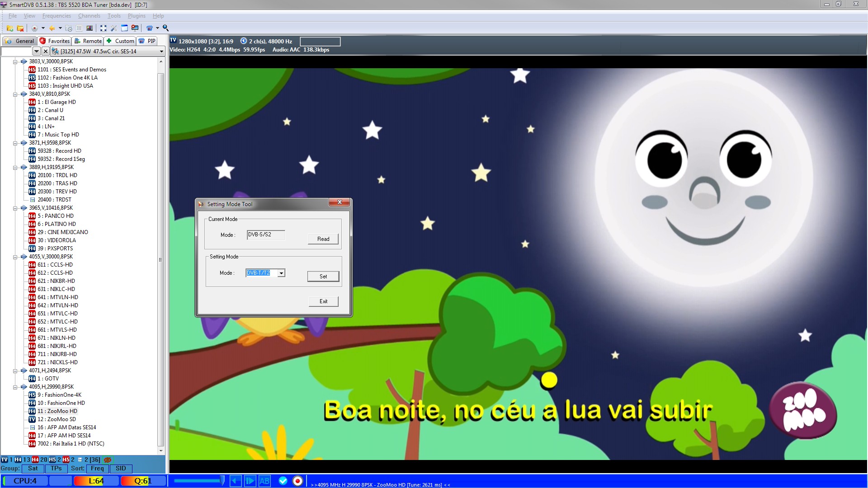Switch to the Favorites tab
The width and height of the screenshot is (868, 488).
54,41
